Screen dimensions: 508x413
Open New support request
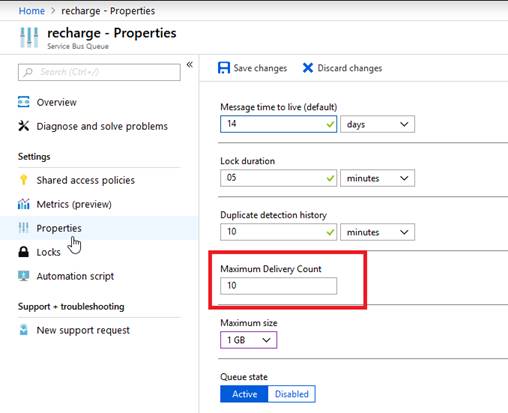(99, 330)
